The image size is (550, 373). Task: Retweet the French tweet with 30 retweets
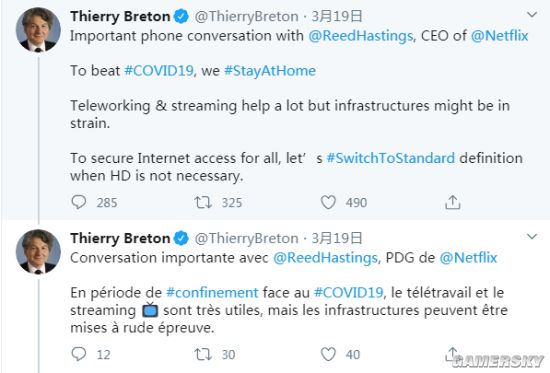(203, 354)
